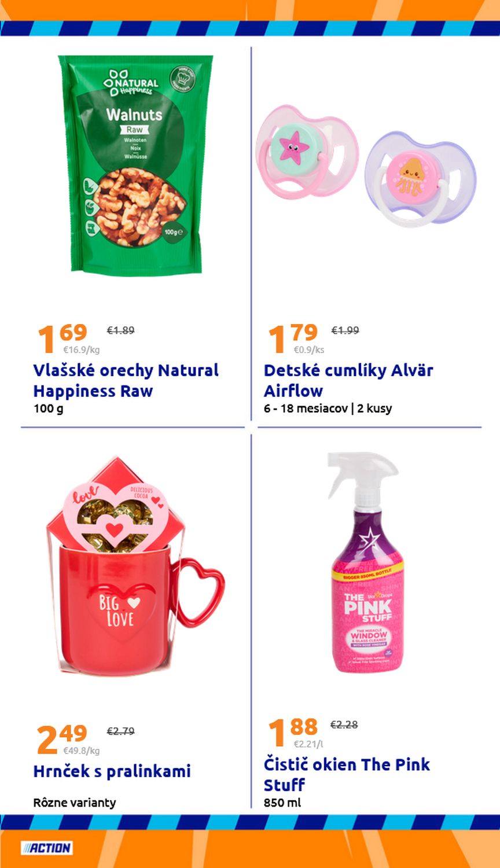Click the 1.79 pacifier price
Viewport: 500px width, 868px height.
point(293,338)
